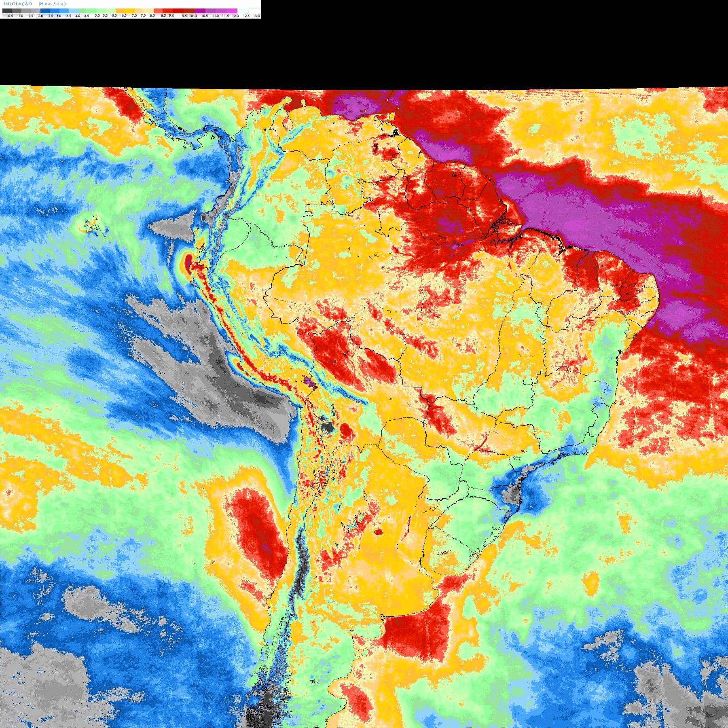
Task: Select the dark blue swatch after 2.0
Action: tap(45, 11)
